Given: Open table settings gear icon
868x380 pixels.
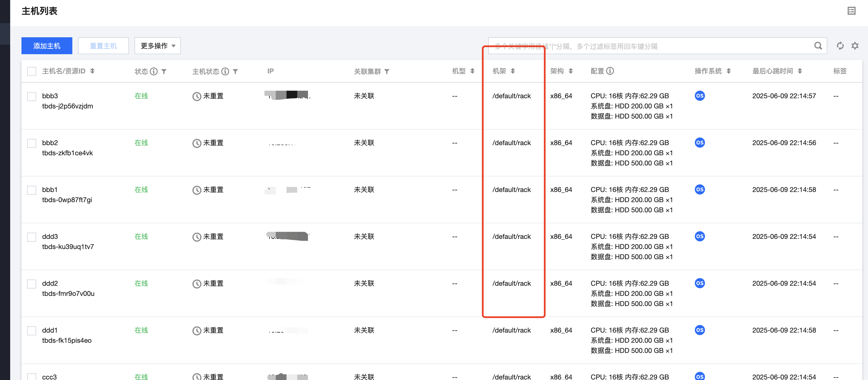Looking at the screenshot, I should pyautogui.click(x=855, y=46).
